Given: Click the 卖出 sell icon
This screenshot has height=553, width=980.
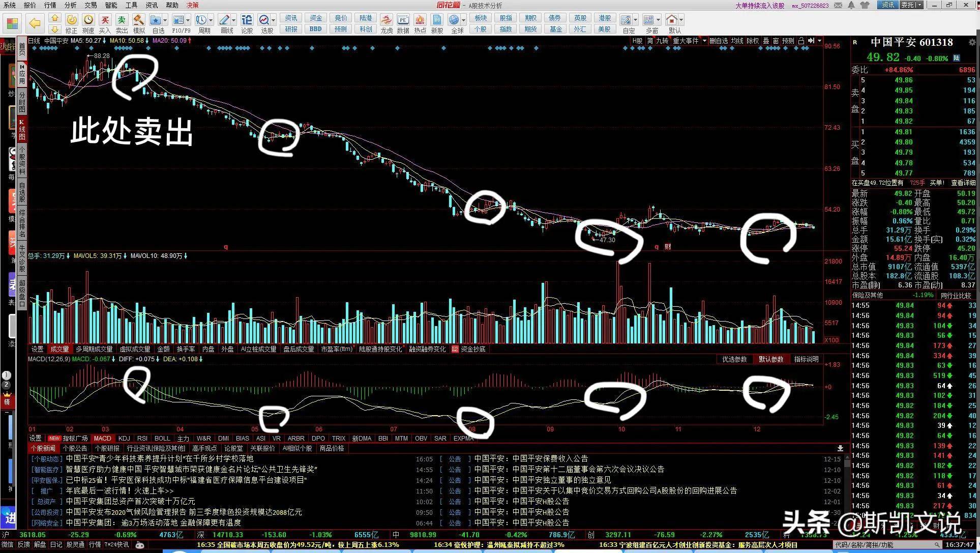Looking at the screenshot, I should [x=122, y=20].
